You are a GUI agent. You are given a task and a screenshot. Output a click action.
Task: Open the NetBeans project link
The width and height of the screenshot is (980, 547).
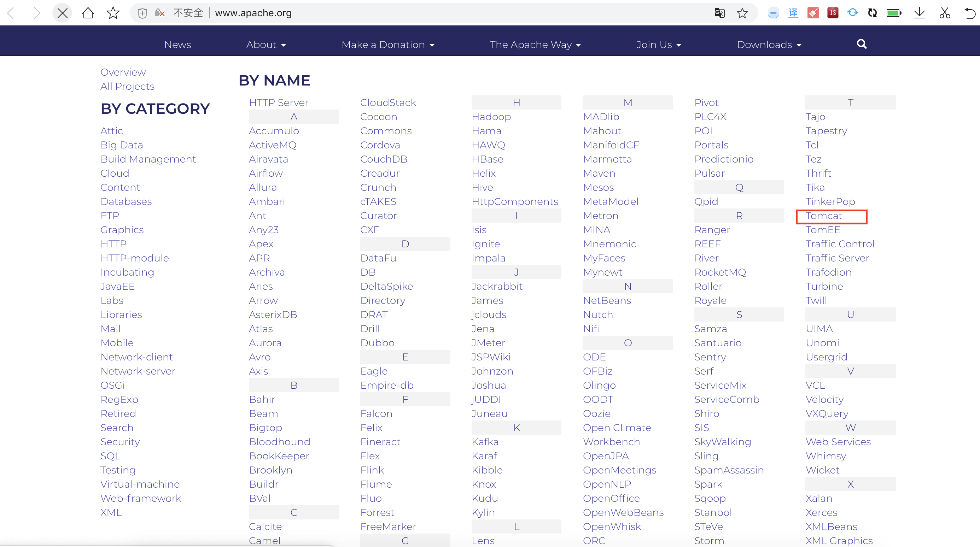coord(607,301)
